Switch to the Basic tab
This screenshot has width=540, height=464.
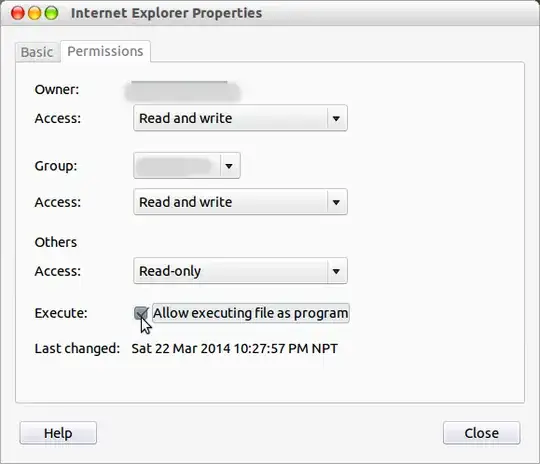[x=37, y=52]
